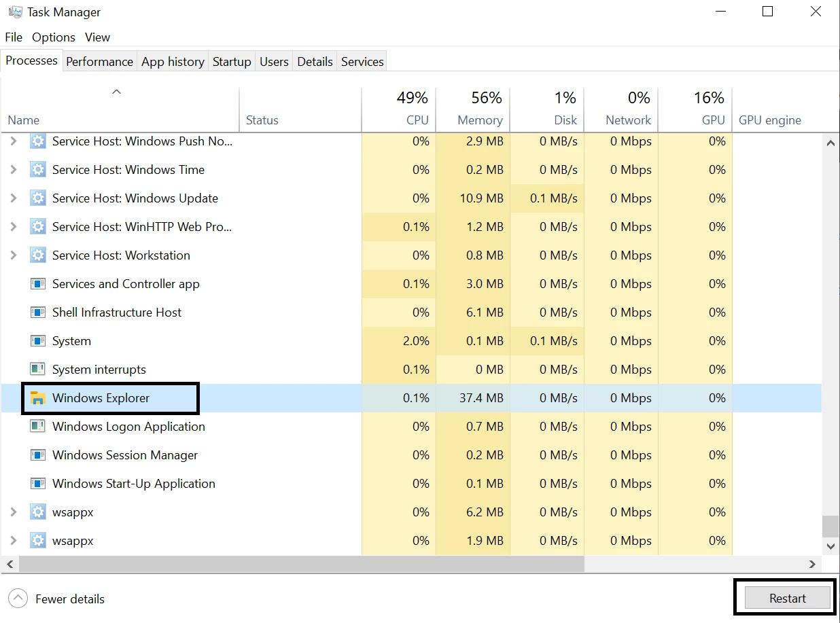The height and width of the screenshot is (623, 840).
Task: Select the Services and Controller app name
Action: pos(126,284)
